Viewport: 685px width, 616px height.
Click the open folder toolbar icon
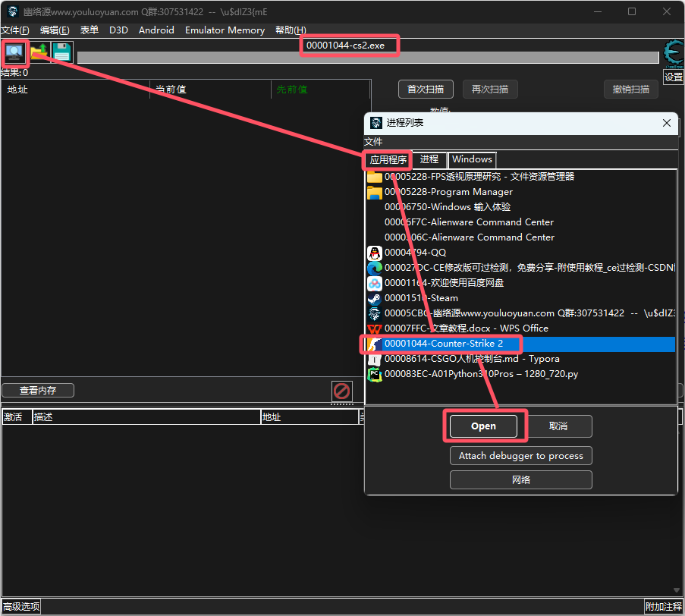coord(39,52)
